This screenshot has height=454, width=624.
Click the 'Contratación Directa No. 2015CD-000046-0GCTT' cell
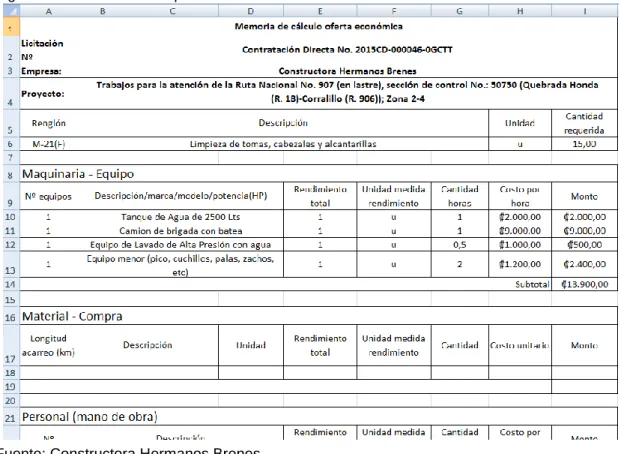[347, 50]
